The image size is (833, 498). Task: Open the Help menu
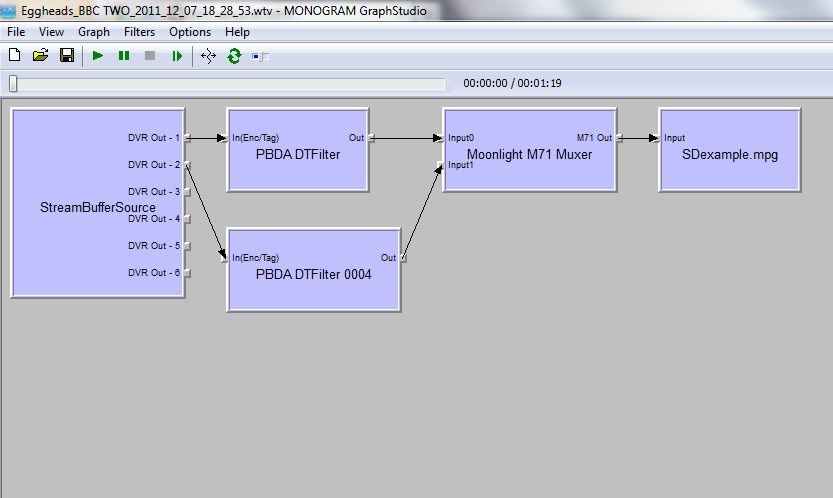click(237, 32)
